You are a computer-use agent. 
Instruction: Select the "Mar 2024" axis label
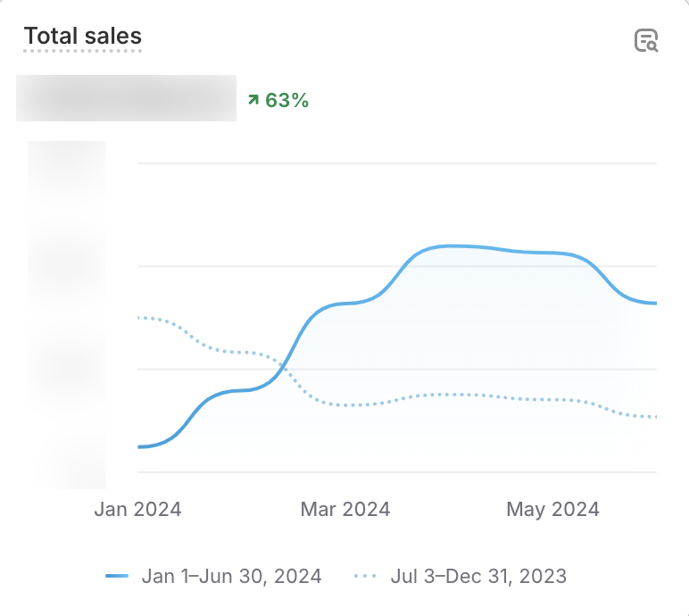pos(345,510)
